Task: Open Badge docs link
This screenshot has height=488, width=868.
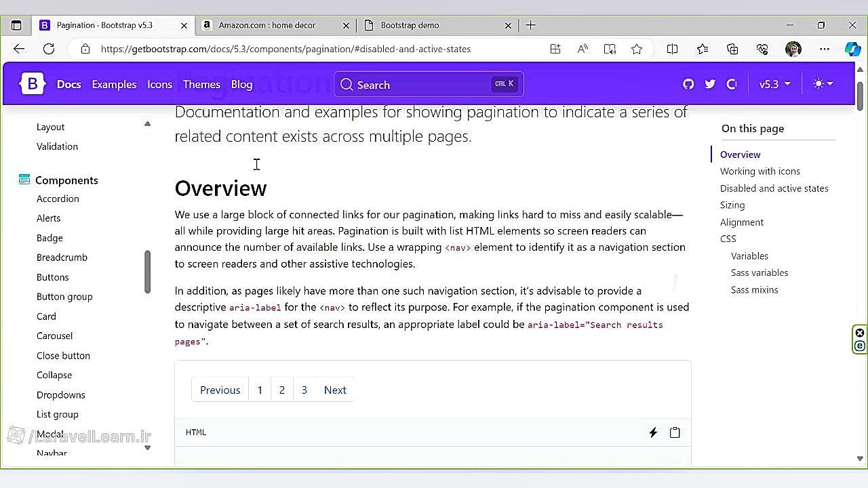Action: point(50,238)
